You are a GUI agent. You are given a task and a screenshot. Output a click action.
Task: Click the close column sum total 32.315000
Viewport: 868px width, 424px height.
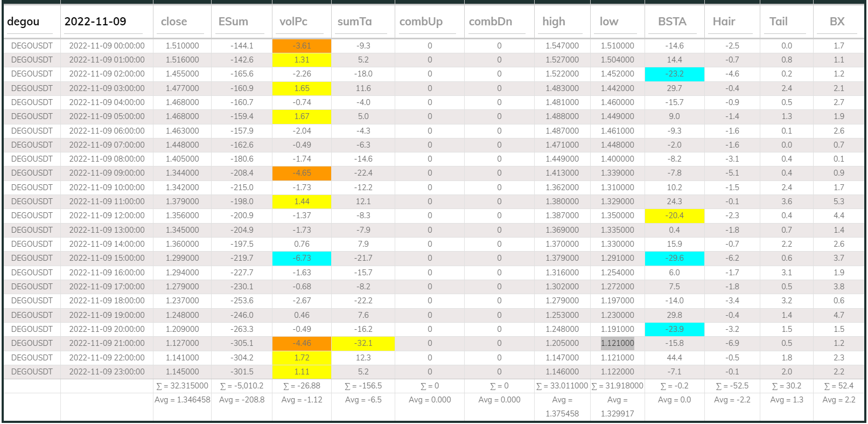pos(182,386)
